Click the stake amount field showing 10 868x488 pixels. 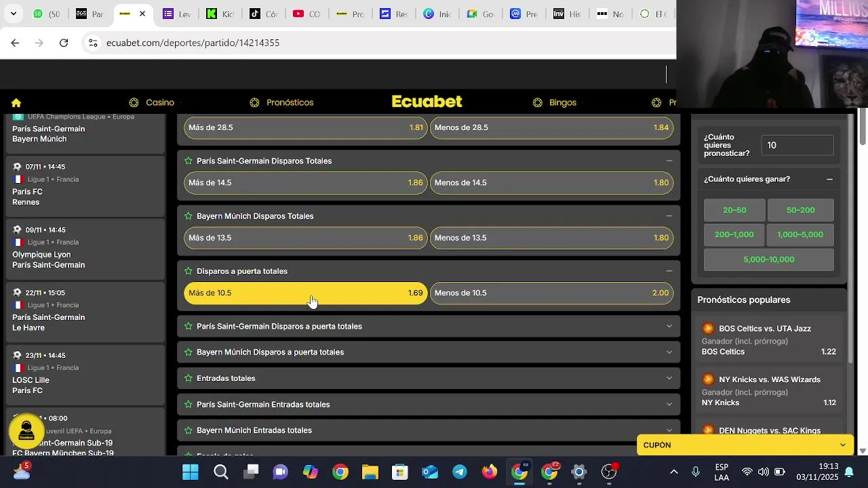pyautogui.click(x=797, y=145)
